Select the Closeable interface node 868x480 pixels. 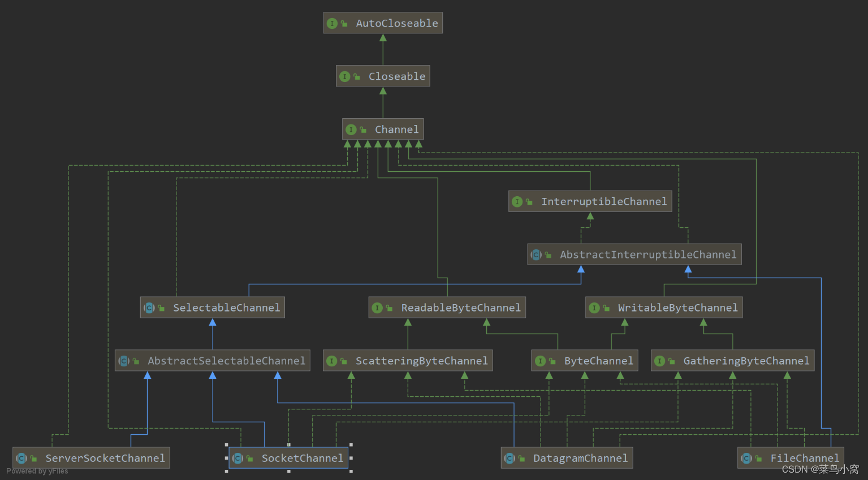click(x=383, y=76)
